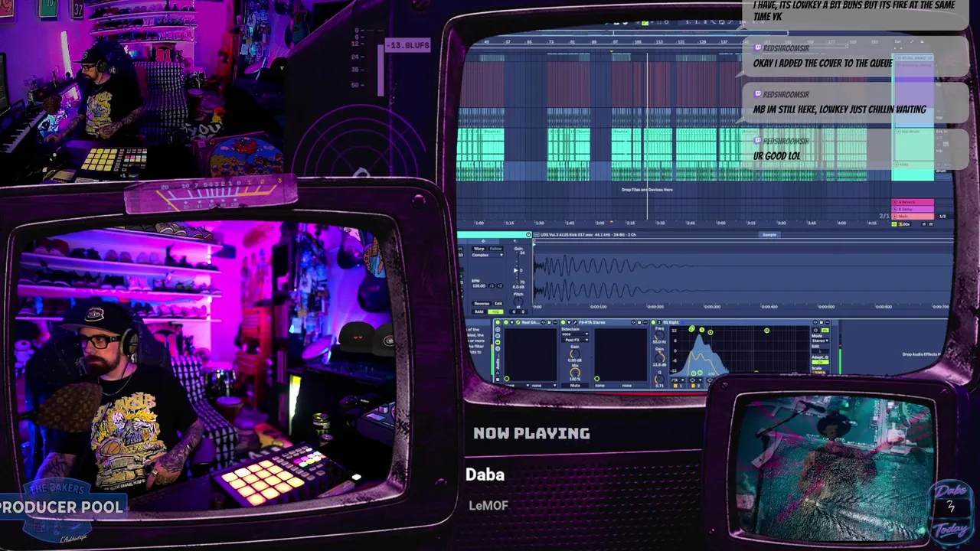This screenshot has width=980, height=551.
Task: Click the BPM 120.00 field
Action: tap(479, 285)
